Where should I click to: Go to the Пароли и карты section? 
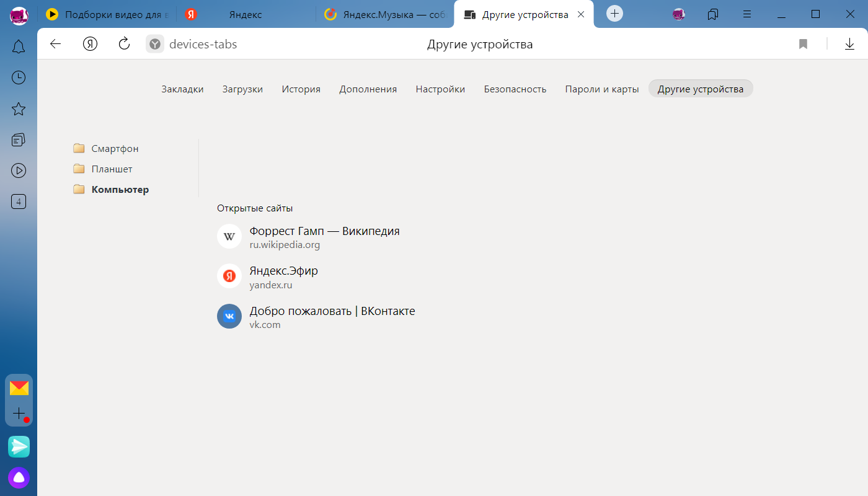(601, 89)
